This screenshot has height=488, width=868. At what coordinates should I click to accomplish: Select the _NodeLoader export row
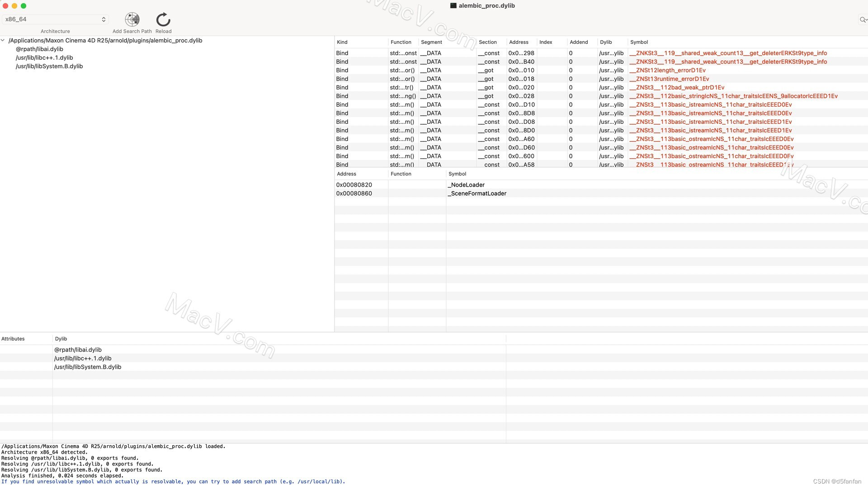466,184
